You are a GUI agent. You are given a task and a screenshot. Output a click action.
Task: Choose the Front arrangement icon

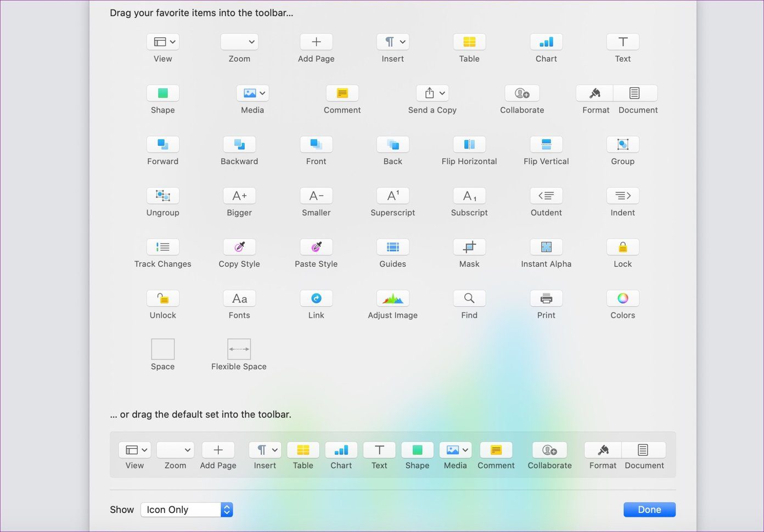pyautogui.click(x=316, y=144)
